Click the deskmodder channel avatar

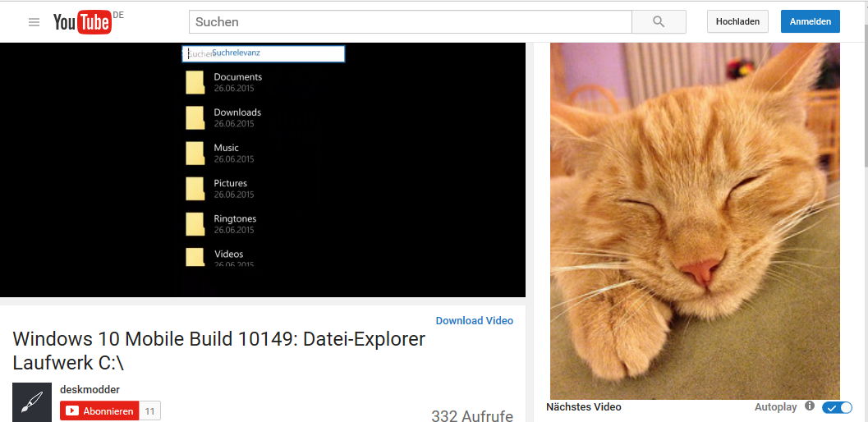(x=32, y=402)
